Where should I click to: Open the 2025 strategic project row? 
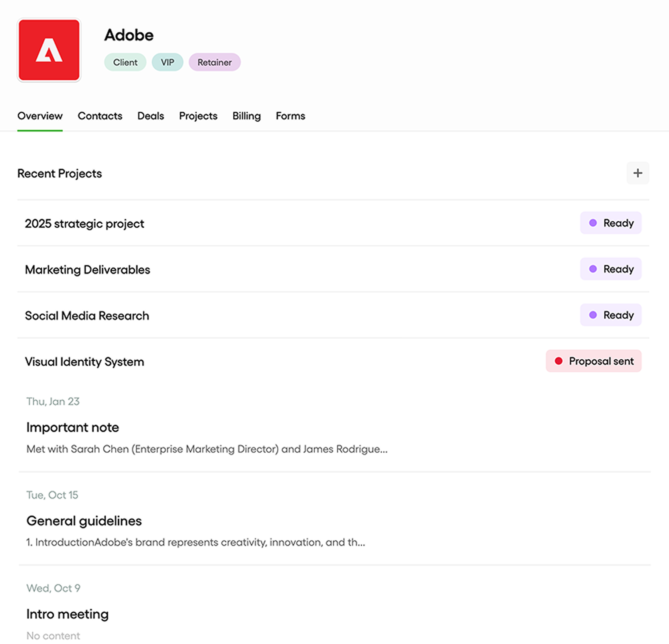point(333,223)
